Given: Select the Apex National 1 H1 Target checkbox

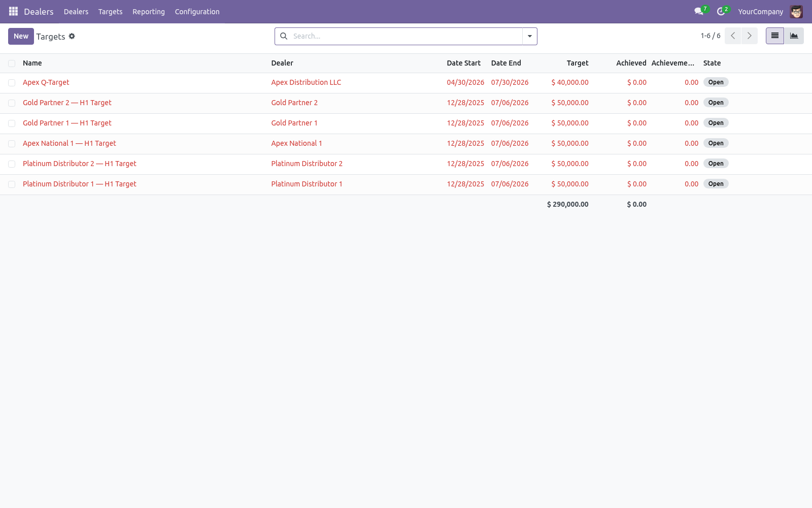Looking at the screenshot, I should 12,144.
